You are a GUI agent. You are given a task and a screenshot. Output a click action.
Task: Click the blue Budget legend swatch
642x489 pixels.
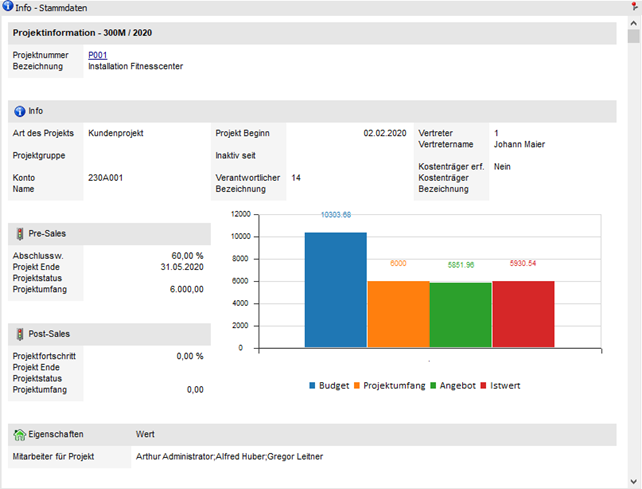point(311,385)
